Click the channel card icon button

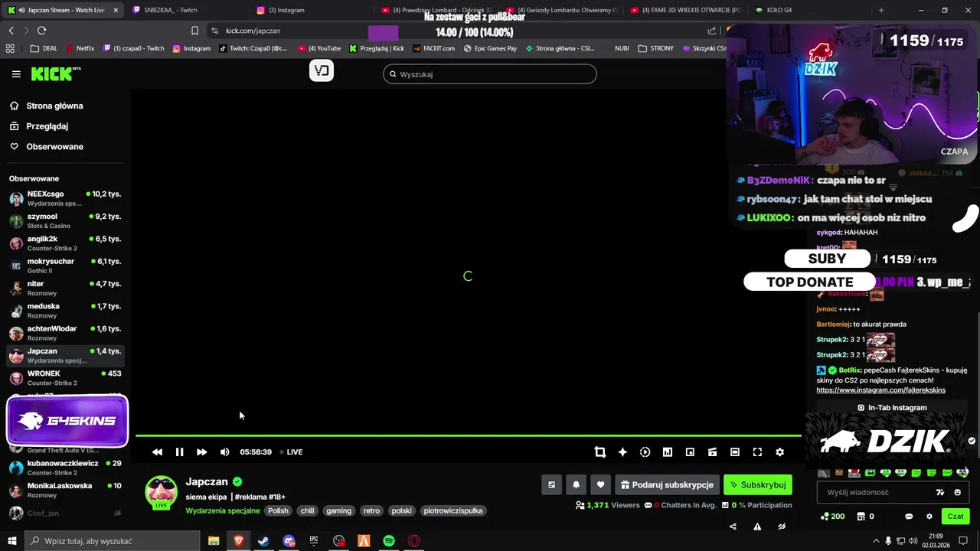(551, 484)
